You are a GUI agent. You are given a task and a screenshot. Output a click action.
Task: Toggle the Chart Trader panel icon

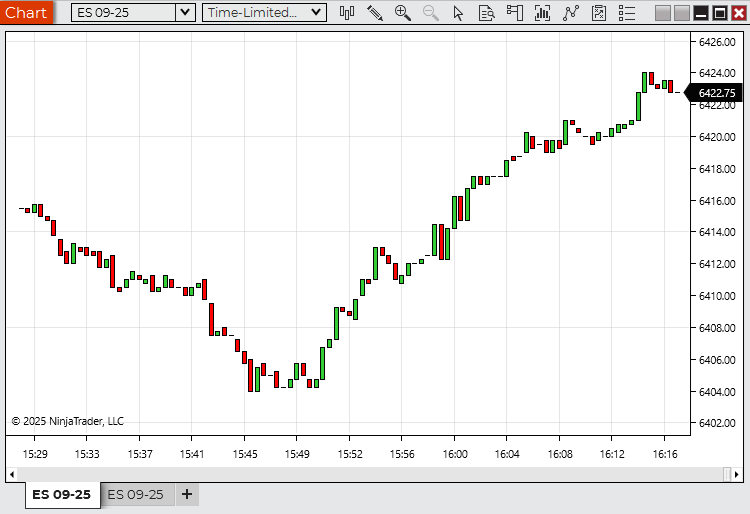pyautogui.click(x=515, y=13)
